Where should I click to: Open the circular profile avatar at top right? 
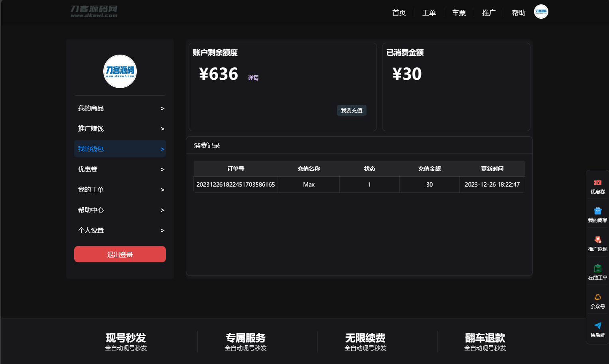coord(541,12)
